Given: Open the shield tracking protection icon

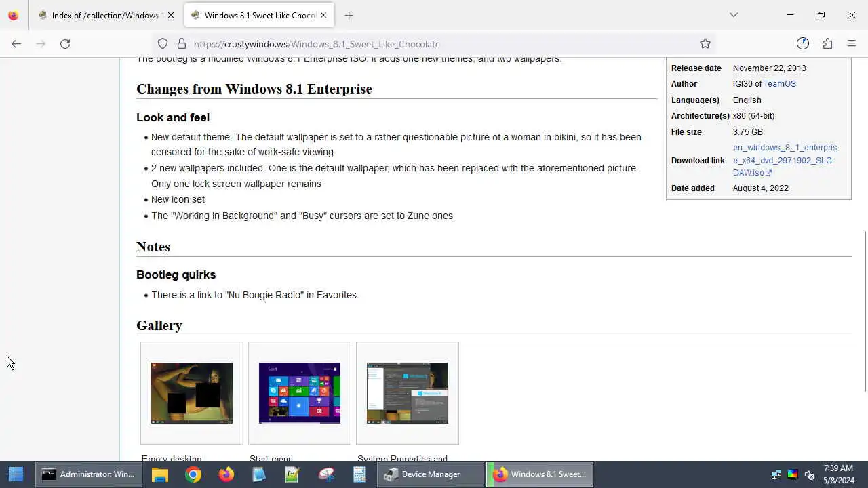Looking at the screenshot, I should [163, 44].
